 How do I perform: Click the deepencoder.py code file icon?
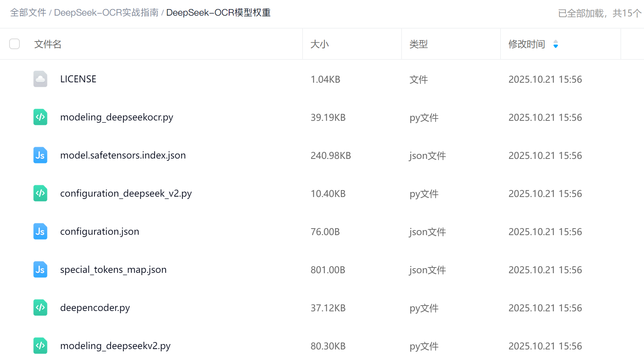point(40,308)
